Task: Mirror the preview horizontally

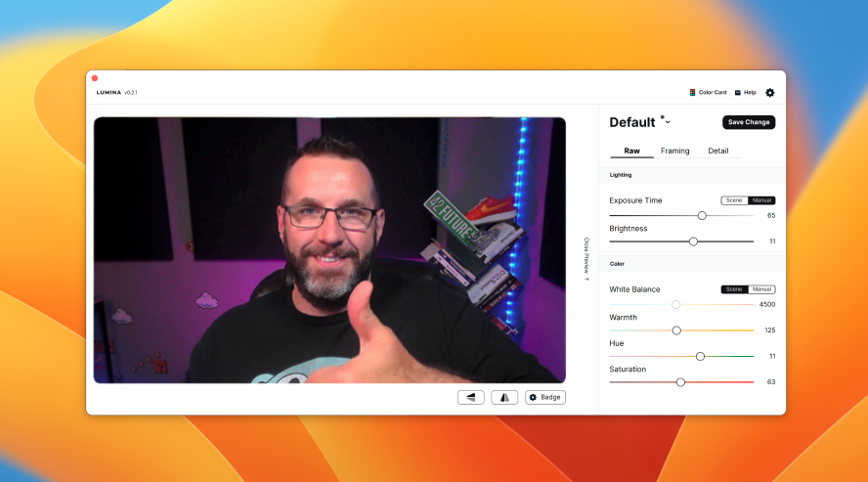Action: [x=504, y=397]
